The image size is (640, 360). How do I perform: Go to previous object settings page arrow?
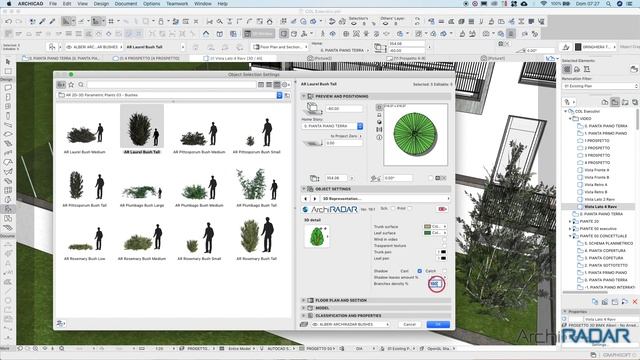306,198
